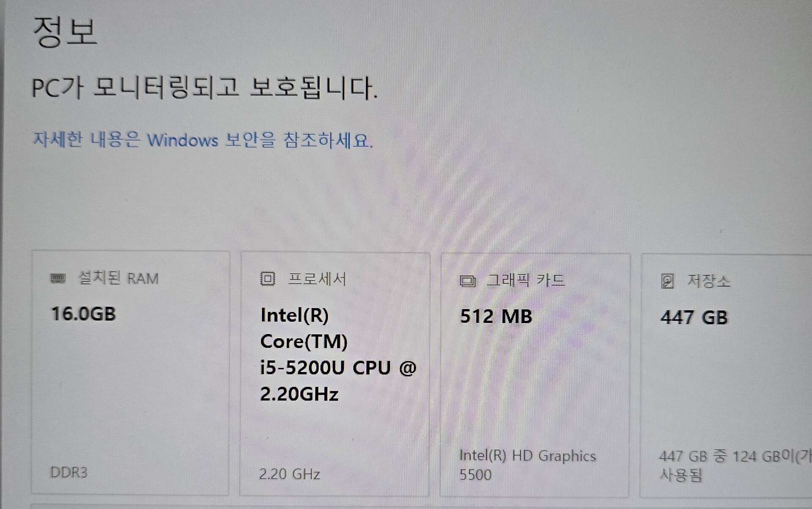Click the graphics card icon

coord(468,281)
